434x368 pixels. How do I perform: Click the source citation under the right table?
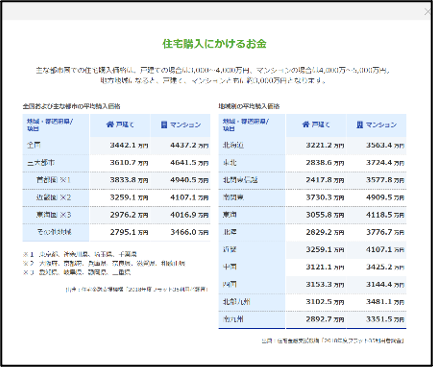(x=333, y=341)
